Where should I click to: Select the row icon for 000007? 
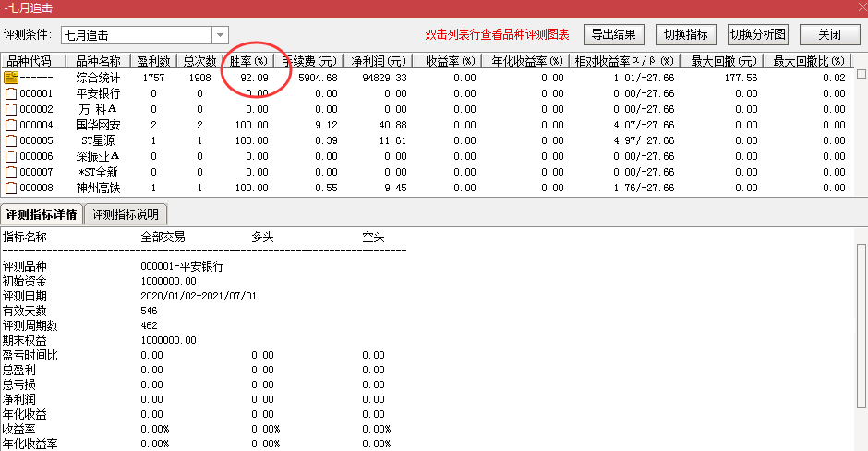11,172
